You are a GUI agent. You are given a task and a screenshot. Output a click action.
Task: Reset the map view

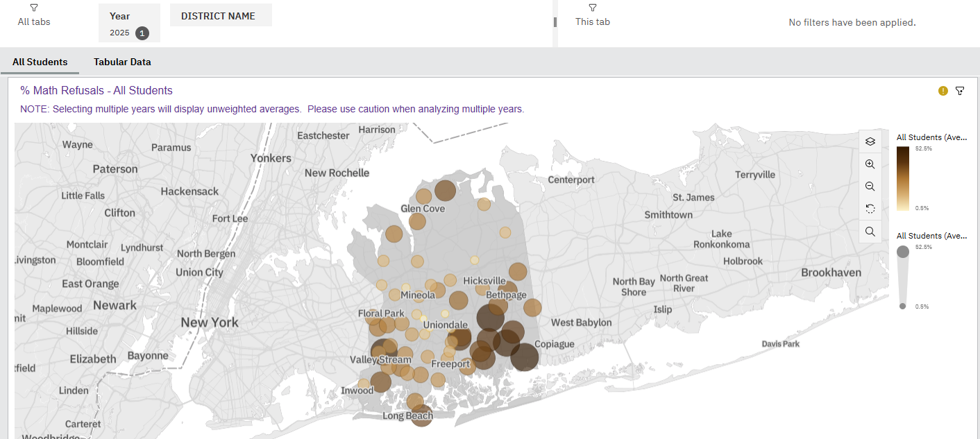coord(870,209)
